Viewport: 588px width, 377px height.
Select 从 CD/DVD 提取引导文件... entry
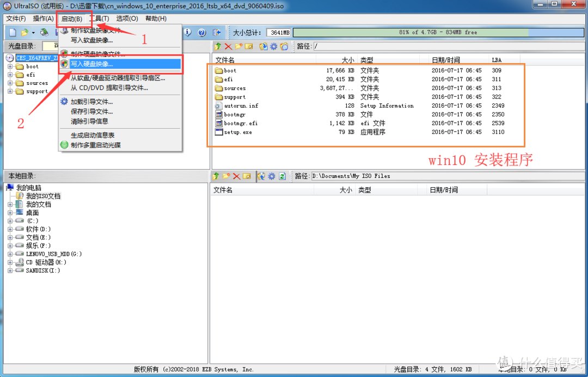[x=120, y=88]
